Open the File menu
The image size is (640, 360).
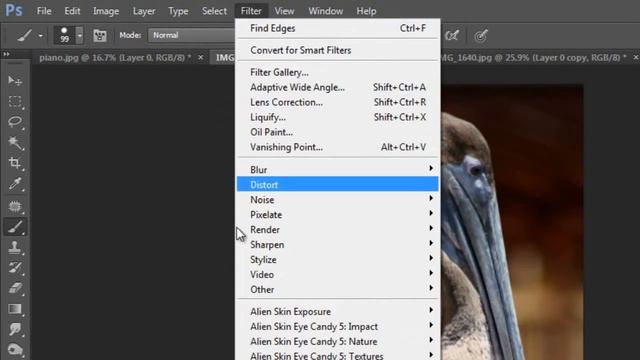[44, 11]
